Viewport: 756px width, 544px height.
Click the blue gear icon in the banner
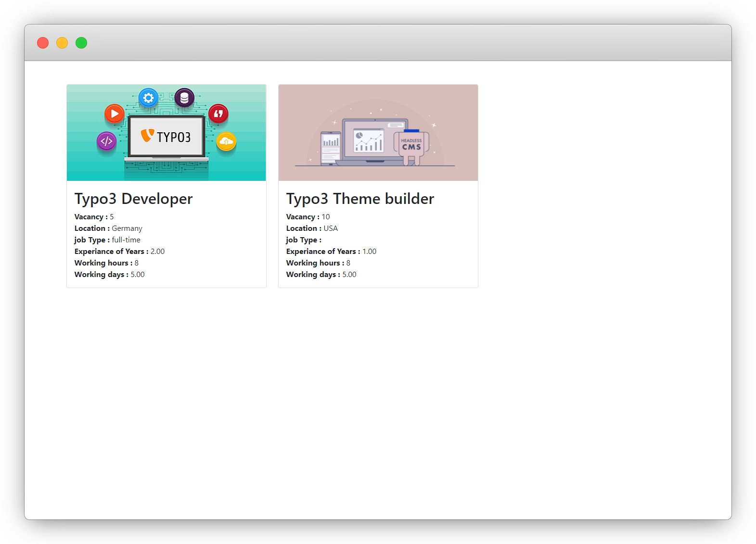pyautogui.click(x=148, y=98)
